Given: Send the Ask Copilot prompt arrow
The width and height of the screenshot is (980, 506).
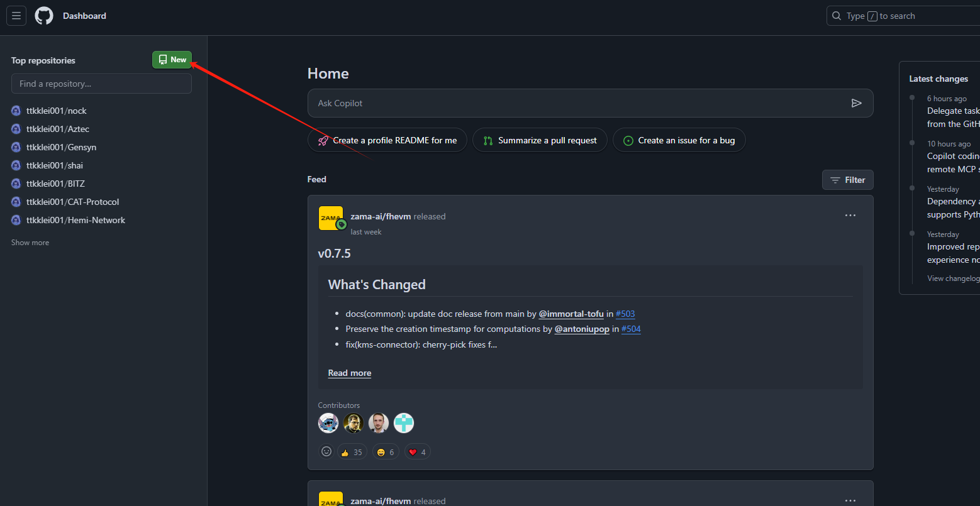Looking at the screenshot, I should 856,103.
